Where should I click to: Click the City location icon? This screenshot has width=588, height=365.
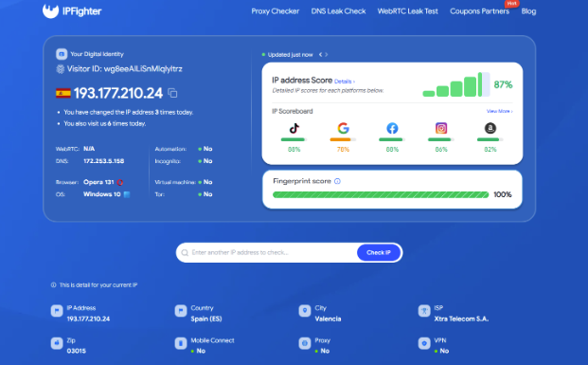pos(305,311)
